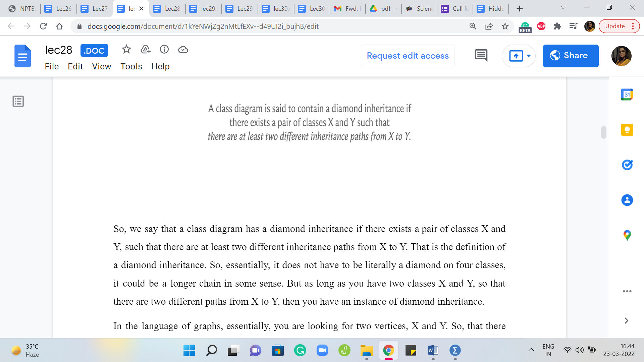Open Google Maps side panel

click(627, 235)
